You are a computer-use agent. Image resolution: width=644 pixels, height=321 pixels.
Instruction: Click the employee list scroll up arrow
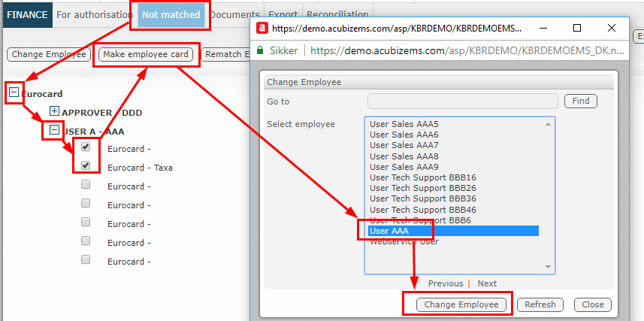(548, 124)
